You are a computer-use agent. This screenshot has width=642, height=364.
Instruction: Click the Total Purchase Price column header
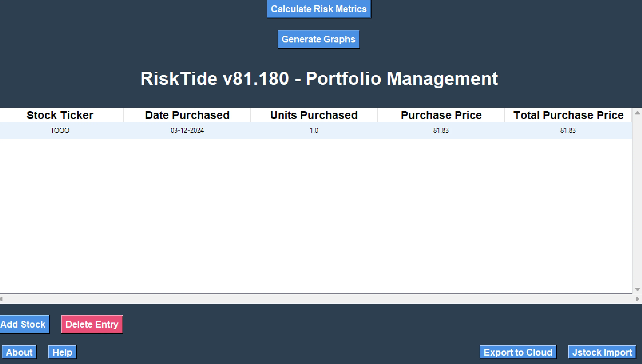pyautogui.click(x=568, y=115)
